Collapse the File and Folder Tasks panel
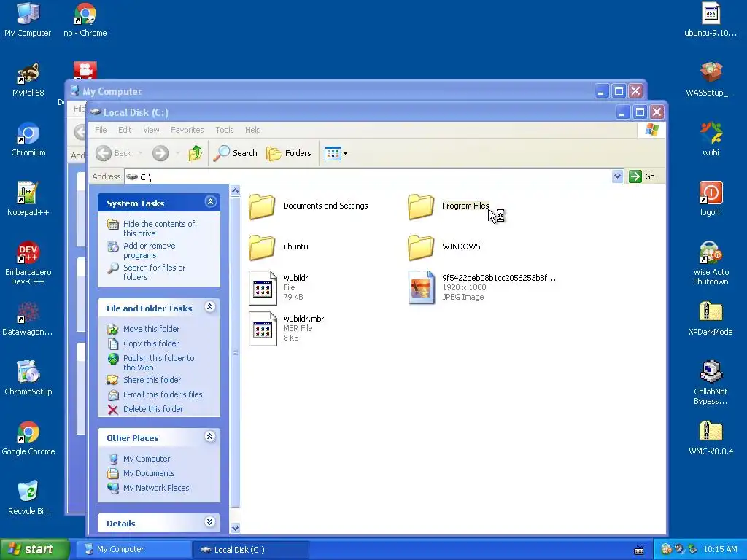Screen dimensions: 747x560 point(210,307)
